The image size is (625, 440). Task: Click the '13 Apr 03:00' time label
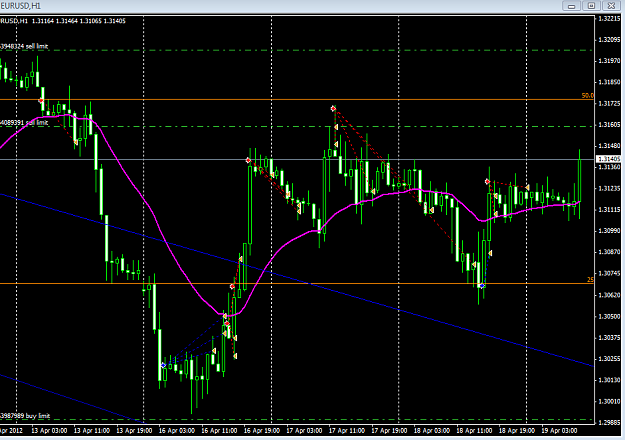pyautogui.click(x=49, y=430)
